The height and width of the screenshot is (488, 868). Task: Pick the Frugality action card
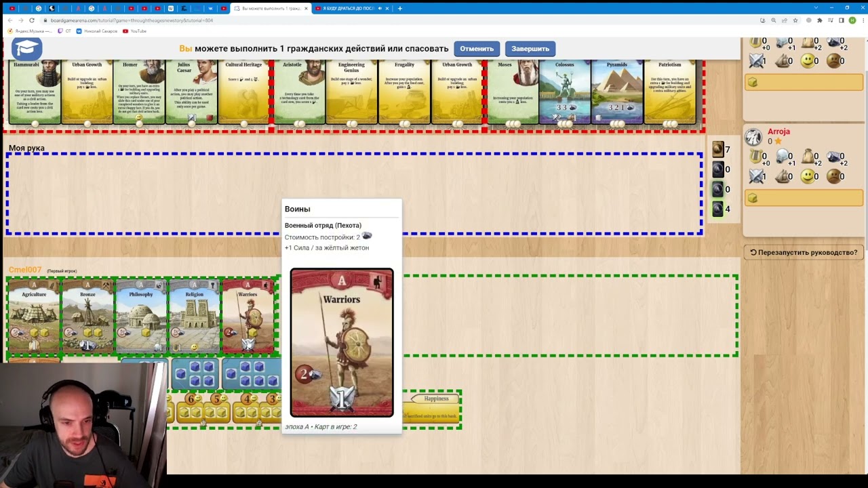click(404, 92)
